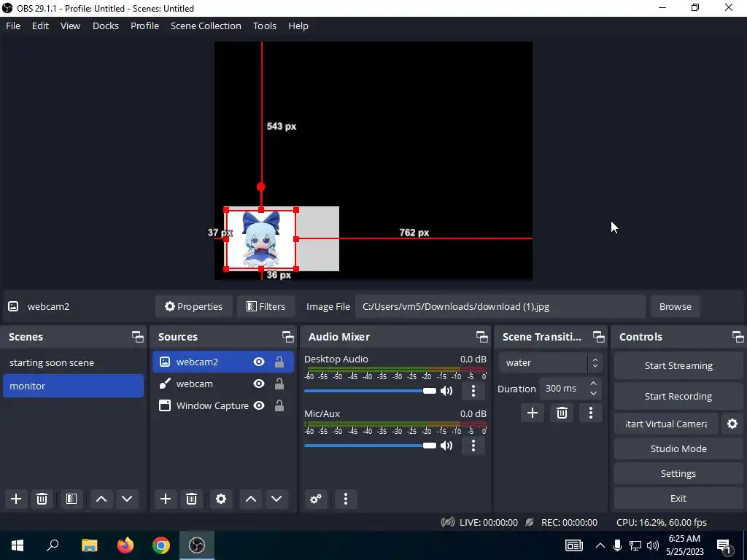Add a new scene with plus icon
Screen dimensions: 747x560
tap(16, 499)
